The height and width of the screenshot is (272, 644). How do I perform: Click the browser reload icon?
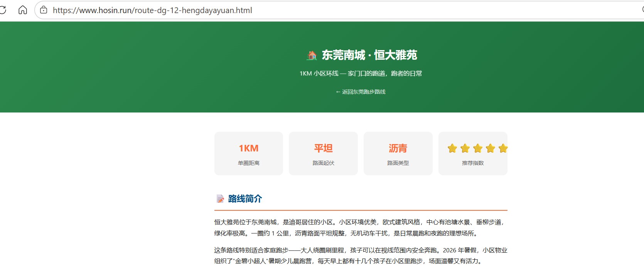(x=2, y=10)
